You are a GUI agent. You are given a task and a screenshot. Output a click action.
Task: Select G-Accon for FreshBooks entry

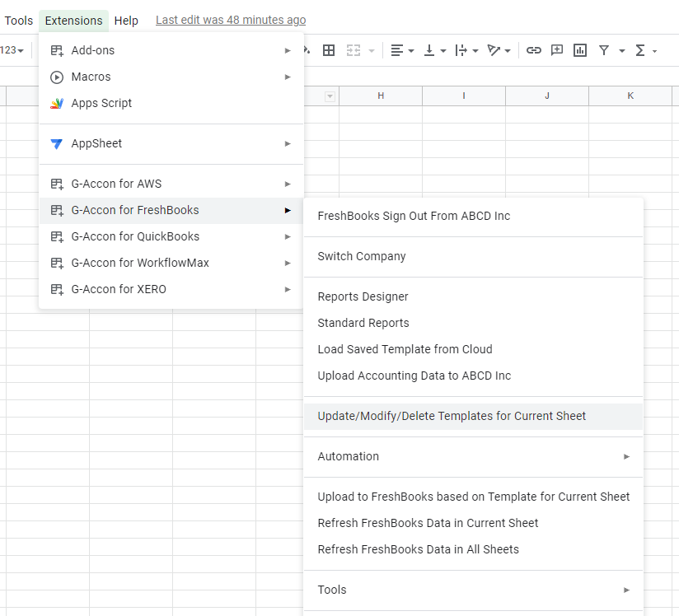[171, 210]
